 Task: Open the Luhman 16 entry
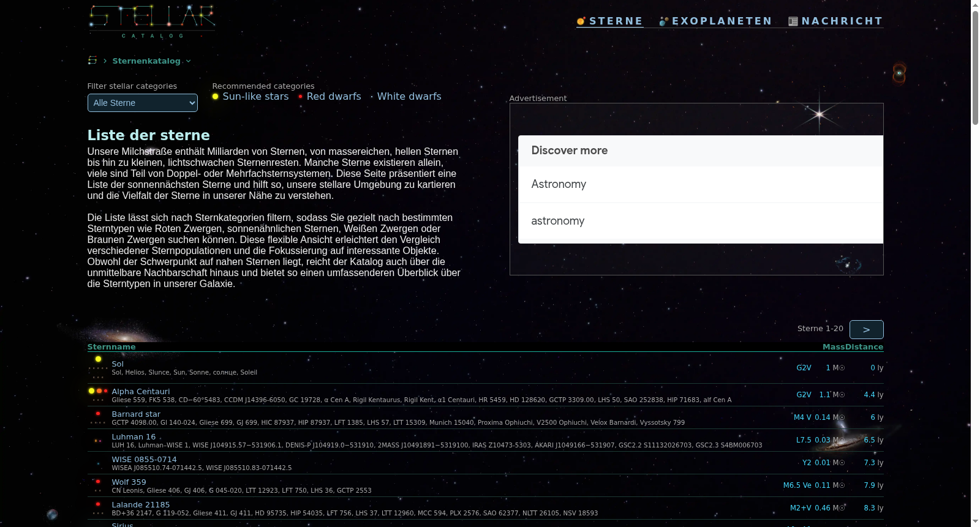point(134,437)
